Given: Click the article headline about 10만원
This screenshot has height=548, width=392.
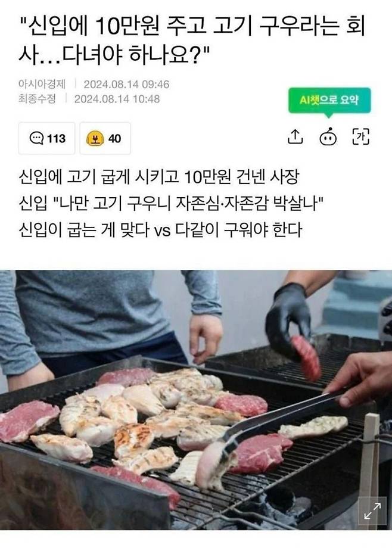Looking at the screenshot, I should [x=192, y=40].
